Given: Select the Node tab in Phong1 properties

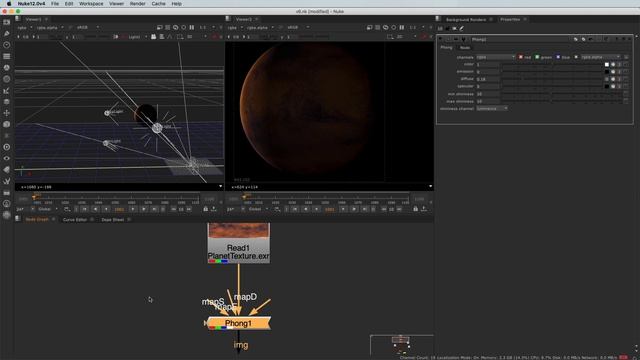Looking at the screenshot, I should tap(465, 48).
